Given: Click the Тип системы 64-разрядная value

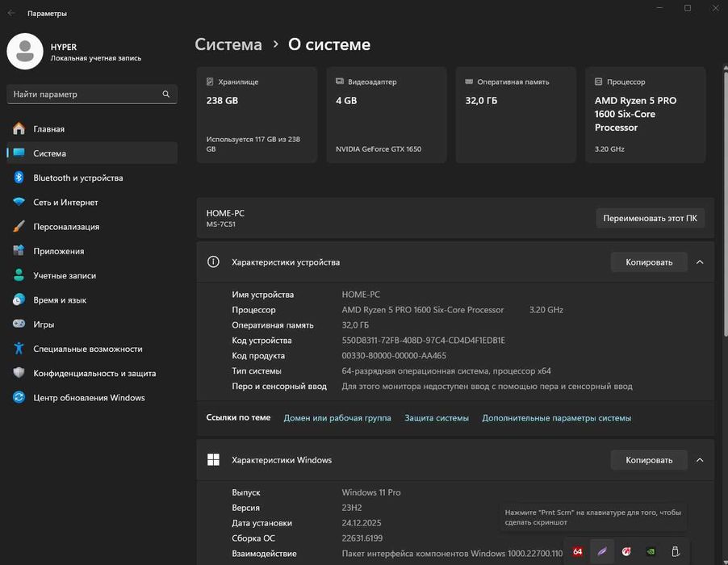Looking at the screenshot, I should 446,371.
